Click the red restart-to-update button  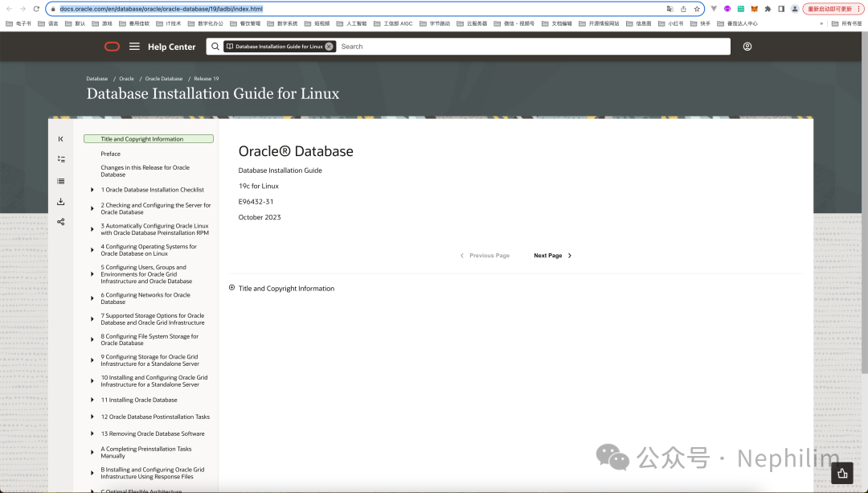click(x=832, y=9)
